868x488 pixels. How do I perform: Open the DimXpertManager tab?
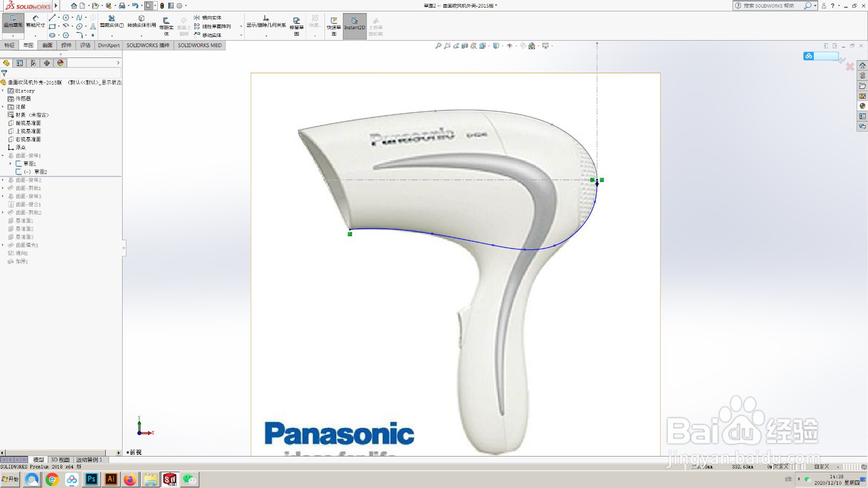(x=47, y=63)
